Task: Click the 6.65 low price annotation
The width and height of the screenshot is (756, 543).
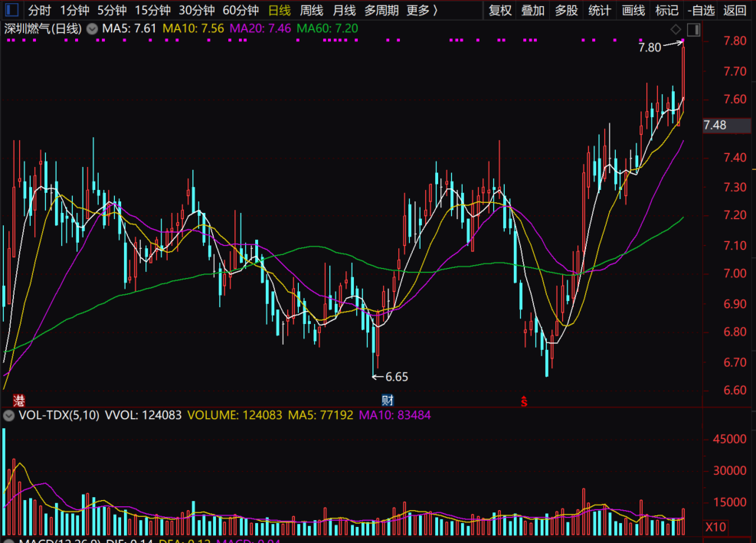Action: pyautogui.click(x=397, y=377)
